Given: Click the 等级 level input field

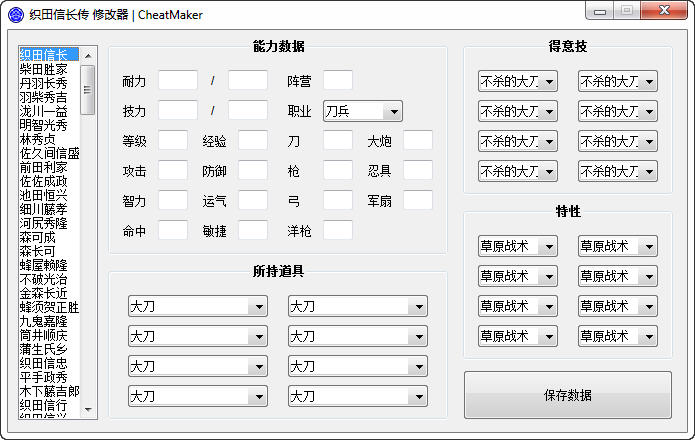Looking at the screenshot, I should [x=172, y=141].
